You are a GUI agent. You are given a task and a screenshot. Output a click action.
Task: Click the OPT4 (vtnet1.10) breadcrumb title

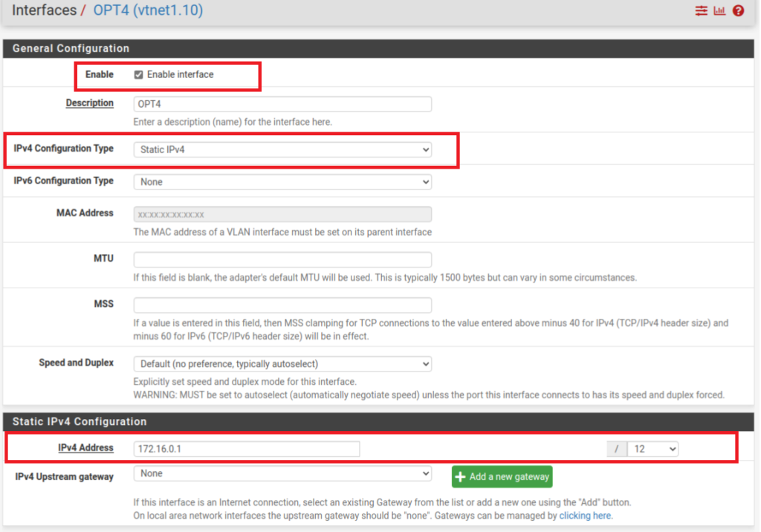[x=148, y=10]
